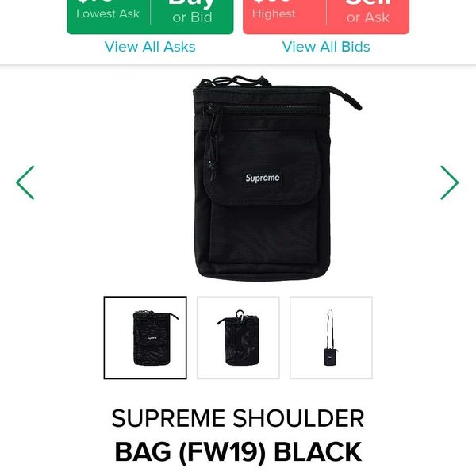This screenshot has height=476, width=476.
Task: Click the Highest bid price panel
Action: click(x=285, y=13)
